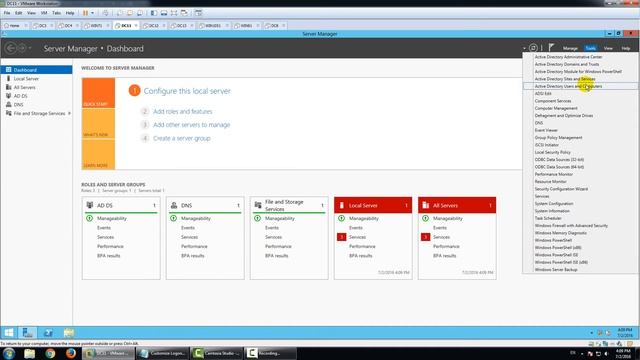Click the All Servers tile icon
This screenshot has width=640, height=360.
coord(426,205)
